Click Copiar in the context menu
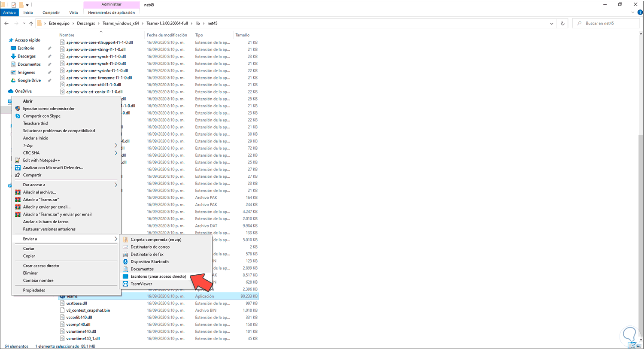Viewport: 644px width, 349px height. [29, 256]
